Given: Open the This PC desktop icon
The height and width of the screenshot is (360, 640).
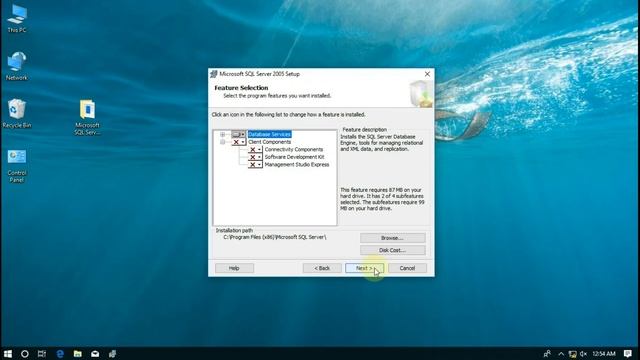Looking at the screenshot, I should point(17,19).
